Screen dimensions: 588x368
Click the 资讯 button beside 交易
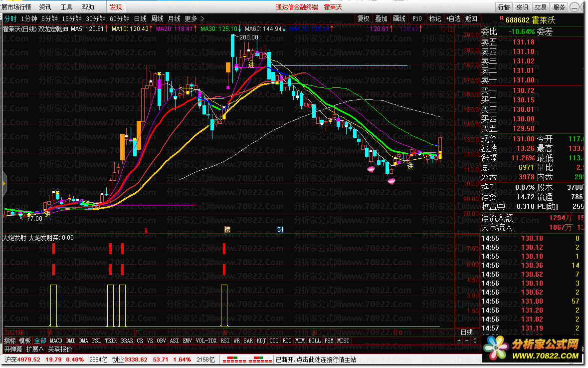point(522,7)
